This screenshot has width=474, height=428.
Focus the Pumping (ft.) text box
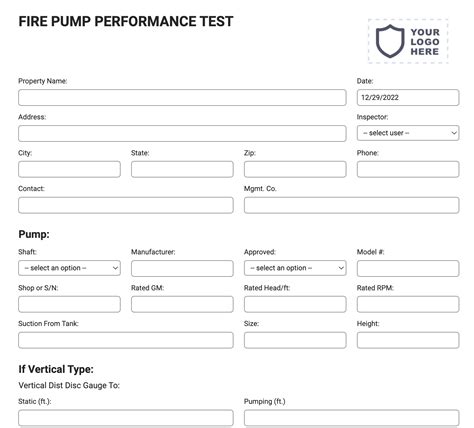[352, 418]
